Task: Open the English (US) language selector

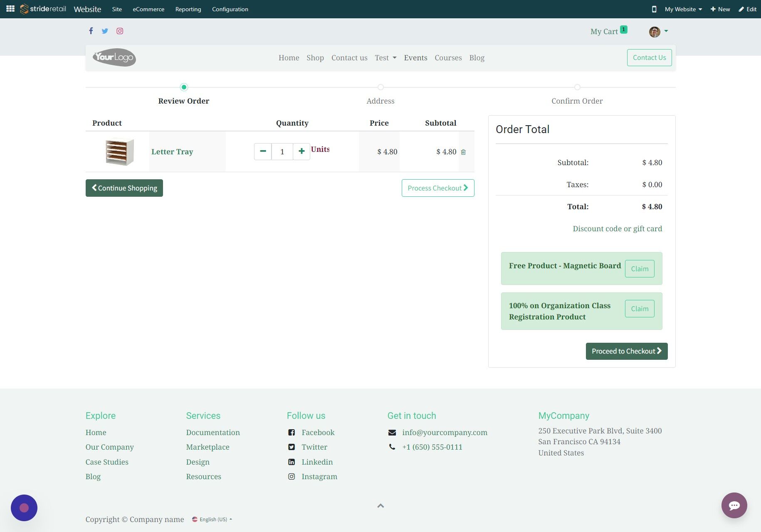Action: [212, 520]
